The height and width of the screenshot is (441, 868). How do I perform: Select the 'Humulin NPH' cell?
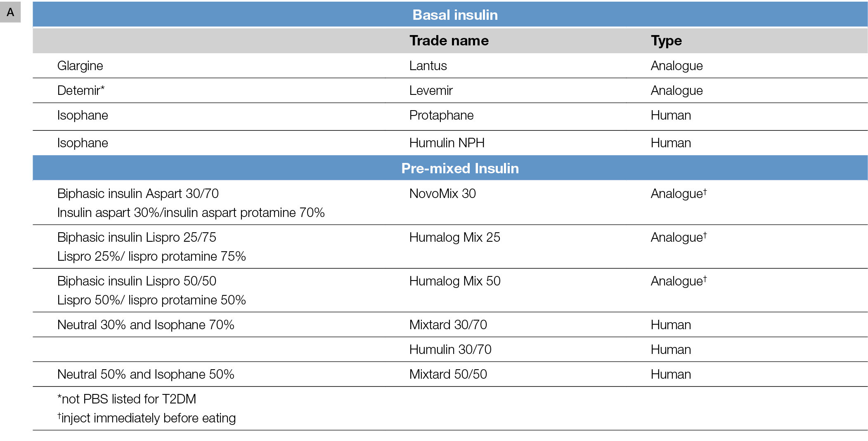click(x=447, y=143)
